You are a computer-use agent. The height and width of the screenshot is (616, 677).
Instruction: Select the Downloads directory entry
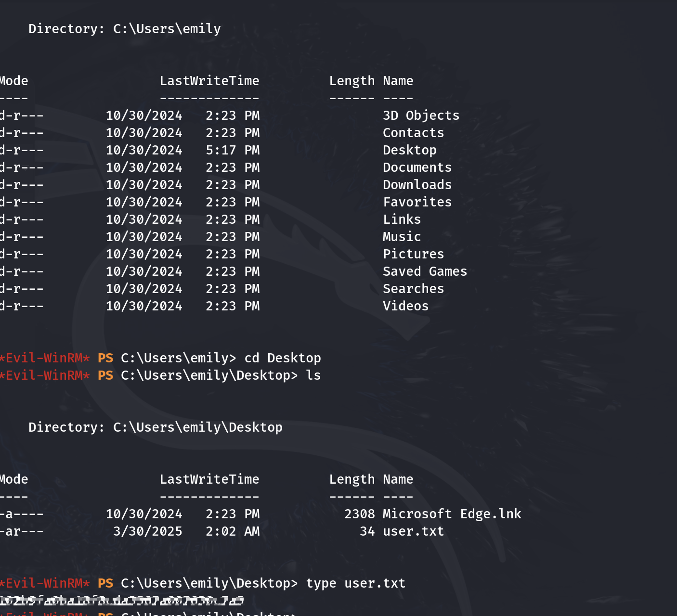(x=417, y=185)
